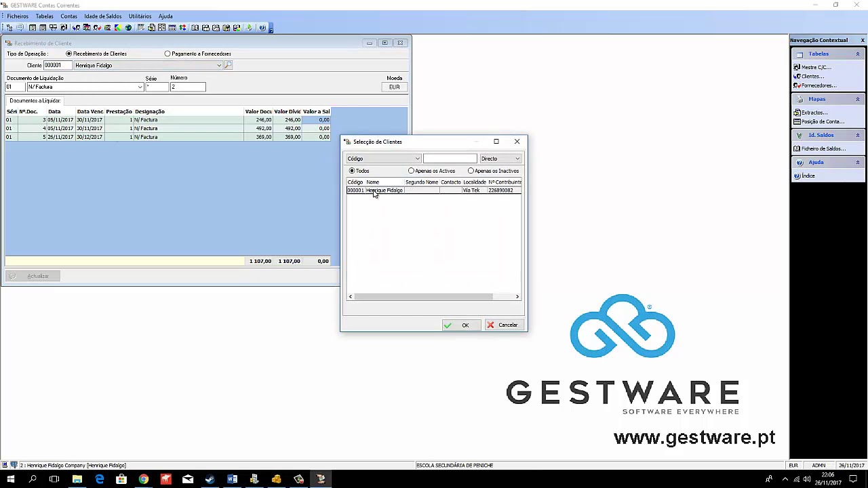Open Mestre C/C in the navigation panel
Viewport: 868px width, 488px height.
click(x=816, y=67)
